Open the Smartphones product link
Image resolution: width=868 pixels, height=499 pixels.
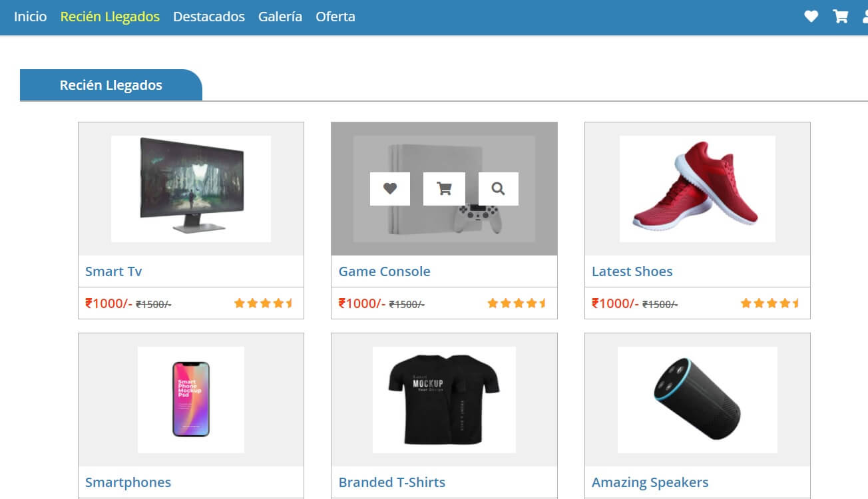pyautogui.click(x=128, y=482)
